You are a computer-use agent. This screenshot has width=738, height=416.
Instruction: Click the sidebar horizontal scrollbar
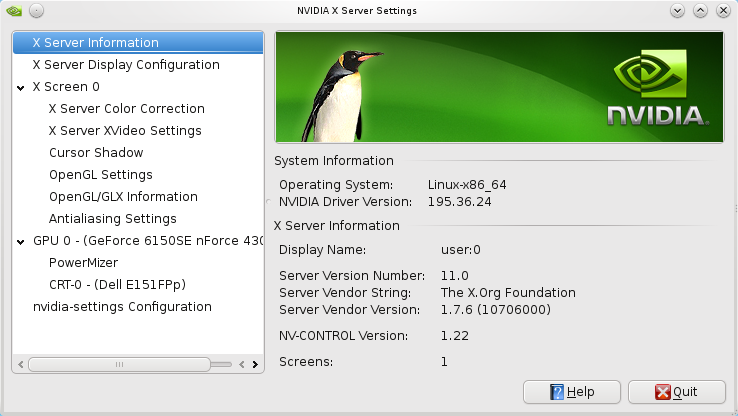pos(120,364)
